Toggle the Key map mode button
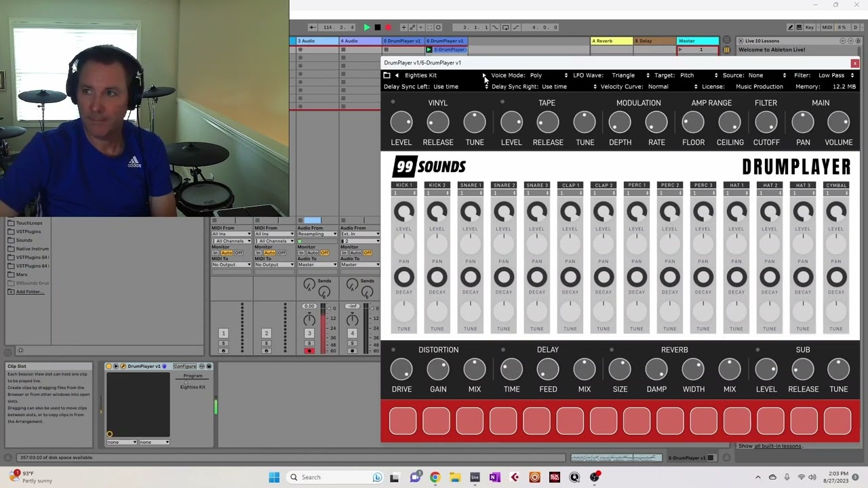This screenshot has height=488, width=868. (x=809, y=28)
